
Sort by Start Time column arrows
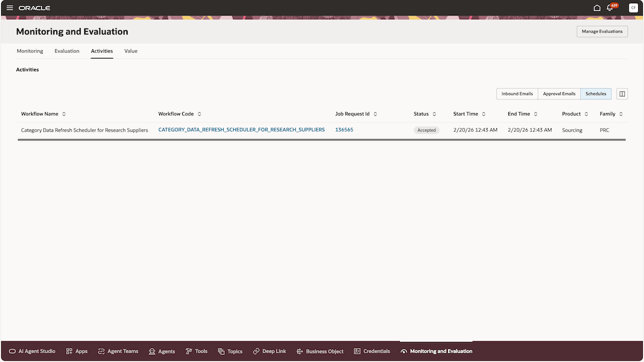(x=484, y=114)
